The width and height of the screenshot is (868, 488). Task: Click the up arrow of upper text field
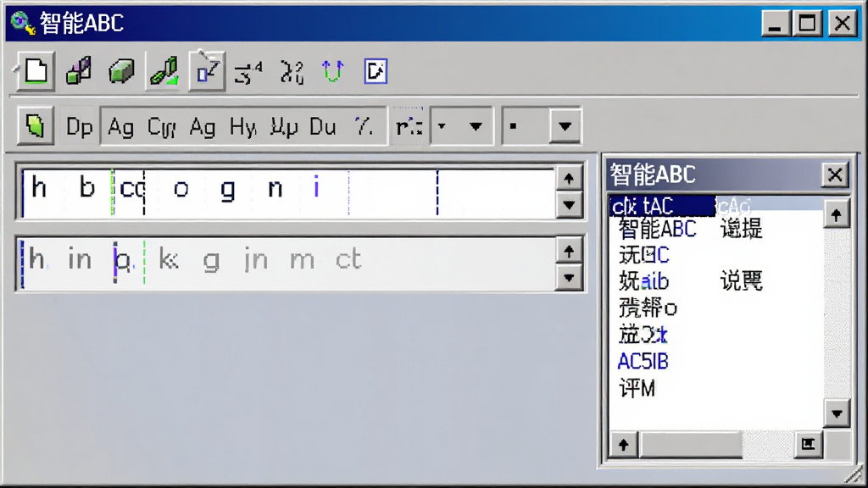pos(569,178)
